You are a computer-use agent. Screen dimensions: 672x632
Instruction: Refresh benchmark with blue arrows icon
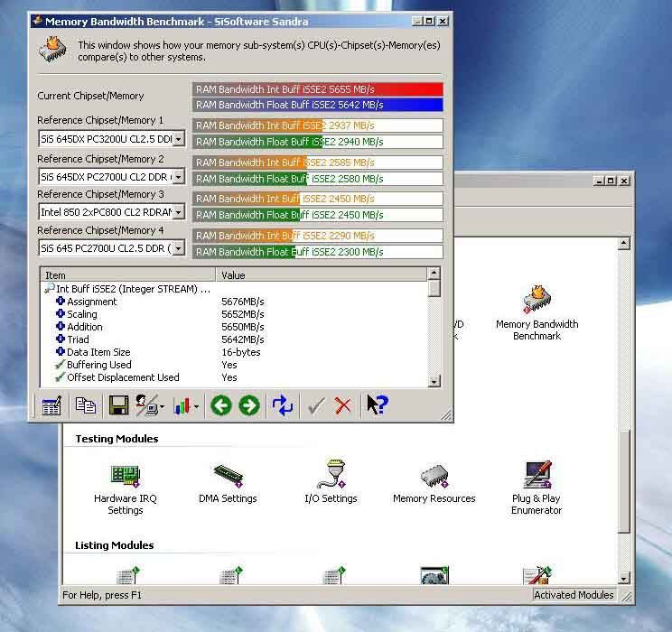pyautogui.click(x=283, y=405)
